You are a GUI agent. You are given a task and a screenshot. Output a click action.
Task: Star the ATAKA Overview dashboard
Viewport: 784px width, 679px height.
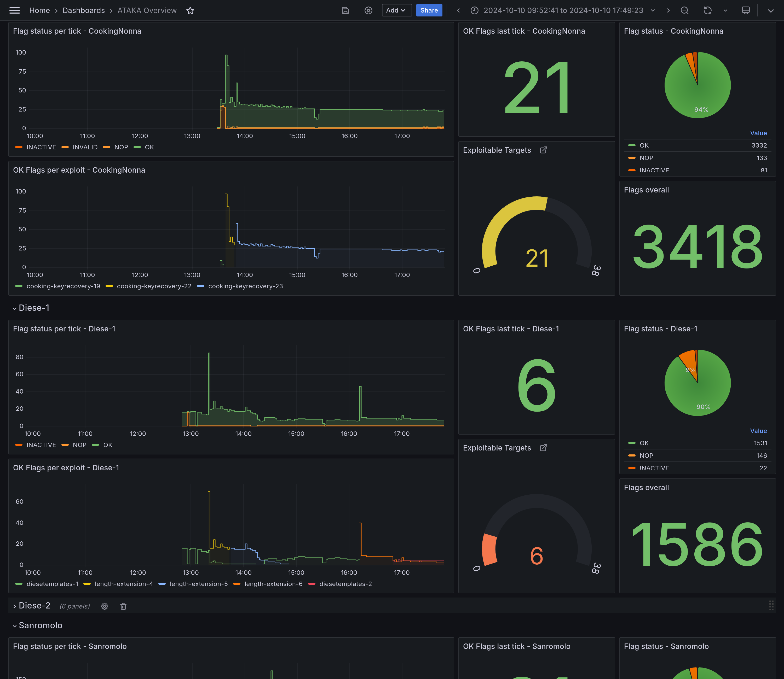(x=190, y=11)
